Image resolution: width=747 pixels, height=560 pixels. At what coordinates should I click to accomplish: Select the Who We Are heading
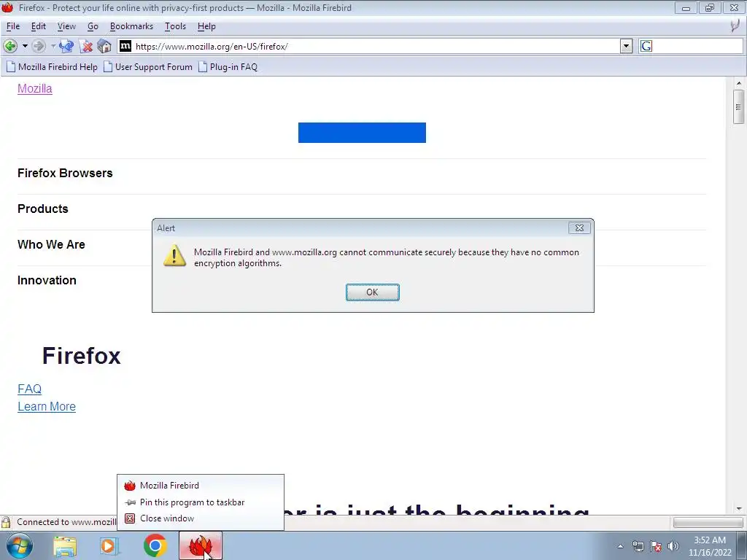click(x=52, y=244)
